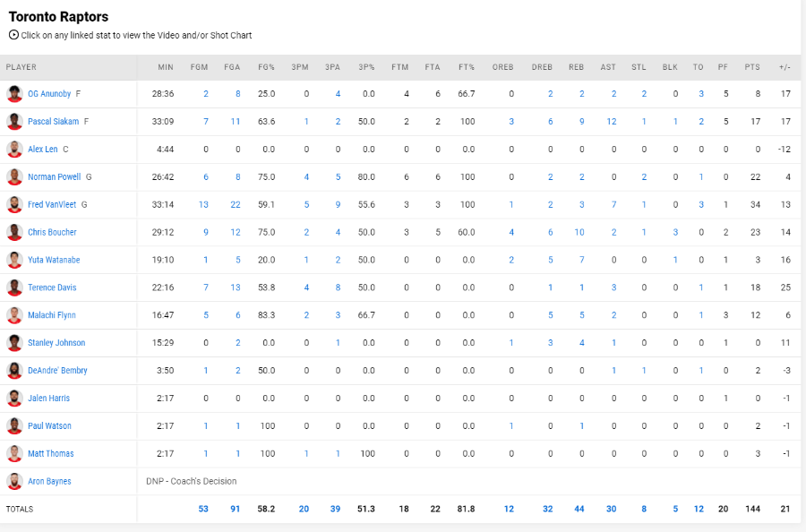Click Paul Watson's headshot avatar
806x532 pixels.
pyautogui.click(x=14, y=426)
